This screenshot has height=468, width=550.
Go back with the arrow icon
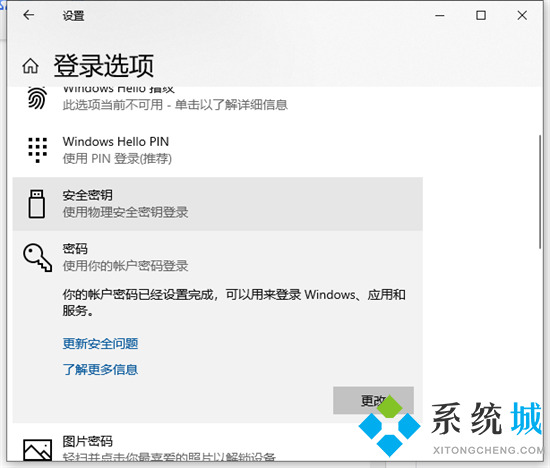click(28, 15)
